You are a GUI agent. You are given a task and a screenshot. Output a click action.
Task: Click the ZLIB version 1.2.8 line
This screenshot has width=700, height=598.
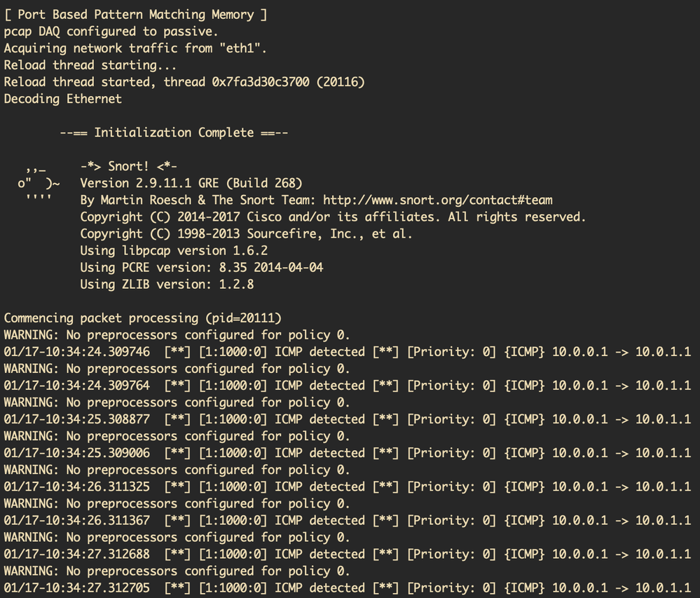click(x=167, y=285)
